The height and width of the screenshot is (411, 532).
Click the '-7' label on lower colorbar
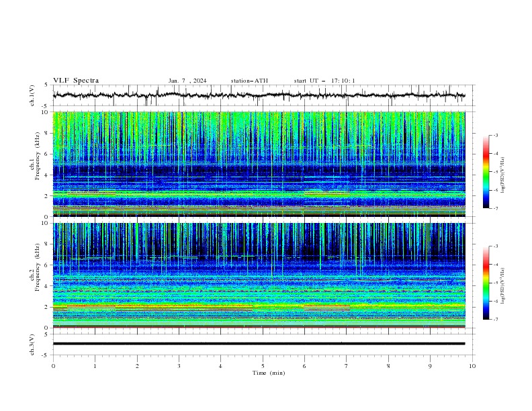[x=495, y=319]
